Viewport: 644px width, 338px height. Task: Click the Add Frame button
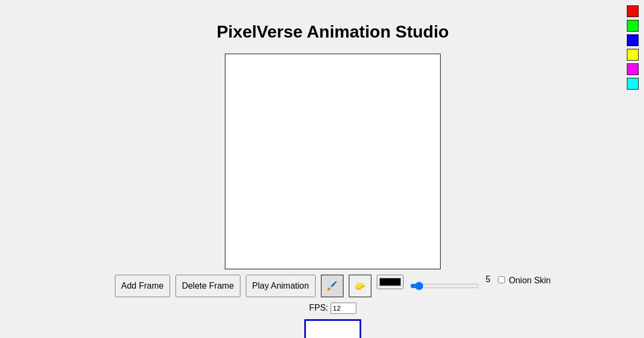[142, 286]
